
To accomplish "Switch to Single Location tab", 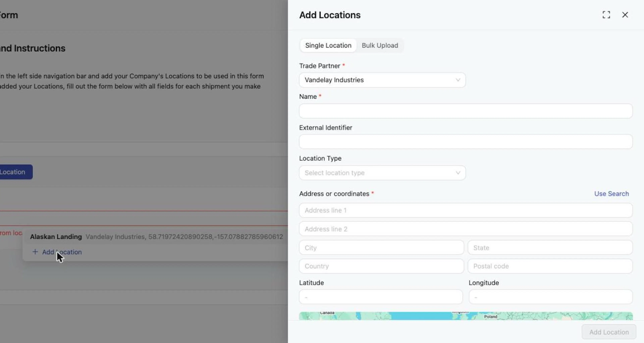I will click(x=328, y=45).
